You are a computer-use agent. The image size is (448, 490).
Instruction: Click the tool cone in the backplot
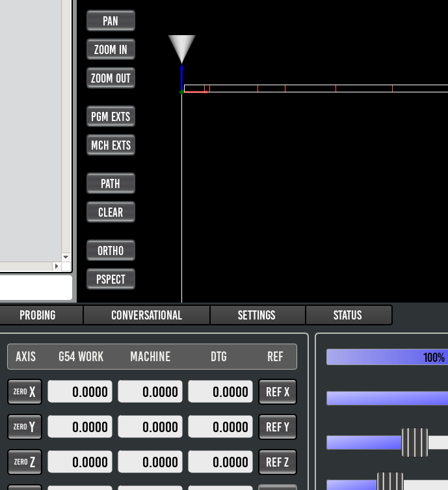point(181,48)
